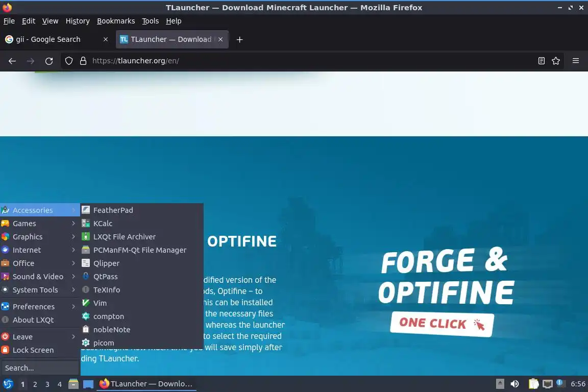The width and height of the screenshot is (588, 392).
Task: Expand the System Tools submenu arrow
Action: tap(73, 289)
